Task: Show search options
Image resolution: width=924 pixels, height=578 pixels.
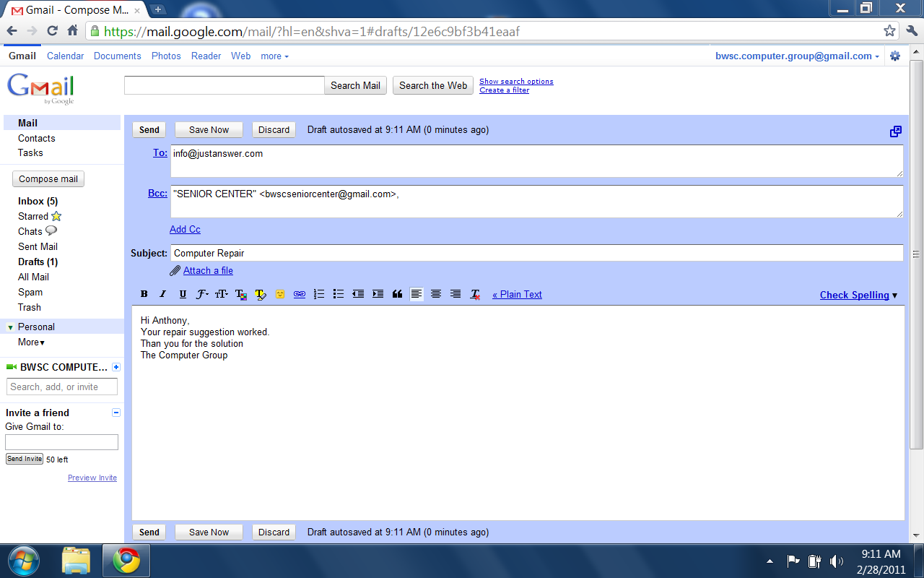Action: (x=516, y=82)
